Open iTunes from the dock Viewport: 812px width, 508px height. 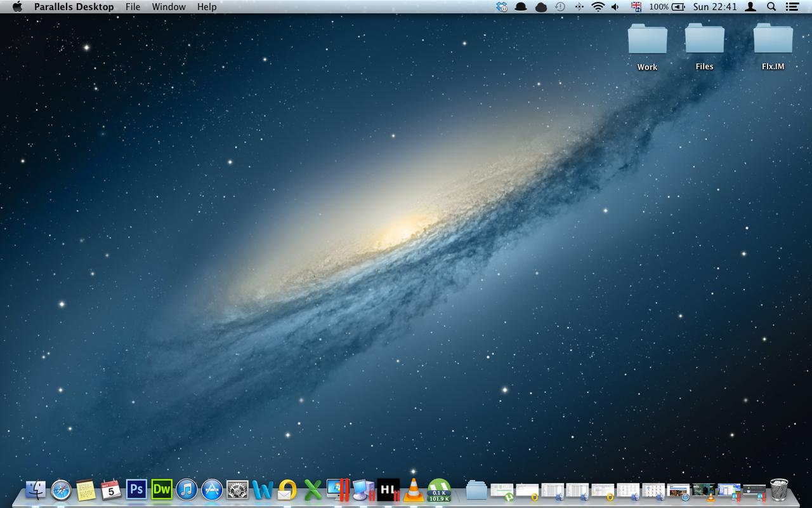pyautogui.click(x=187, y=490)
